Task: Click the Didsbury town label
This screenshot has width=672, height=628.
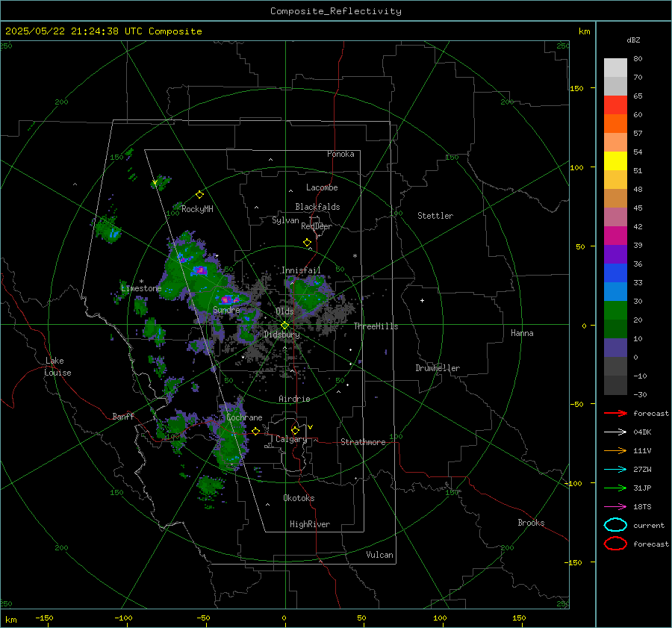Action: (x=281, y=335)
